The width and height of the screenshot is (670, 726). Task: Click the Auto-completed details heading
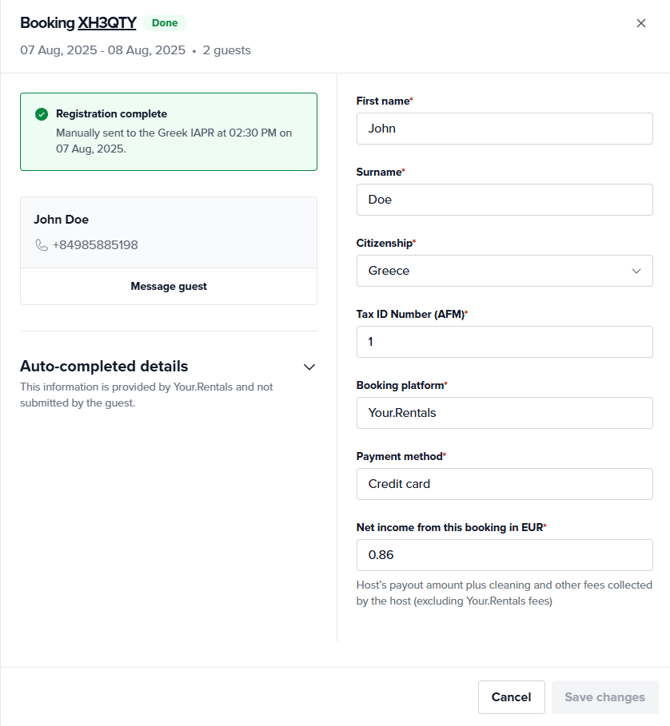pyautogui.click(x=104, y=366)
